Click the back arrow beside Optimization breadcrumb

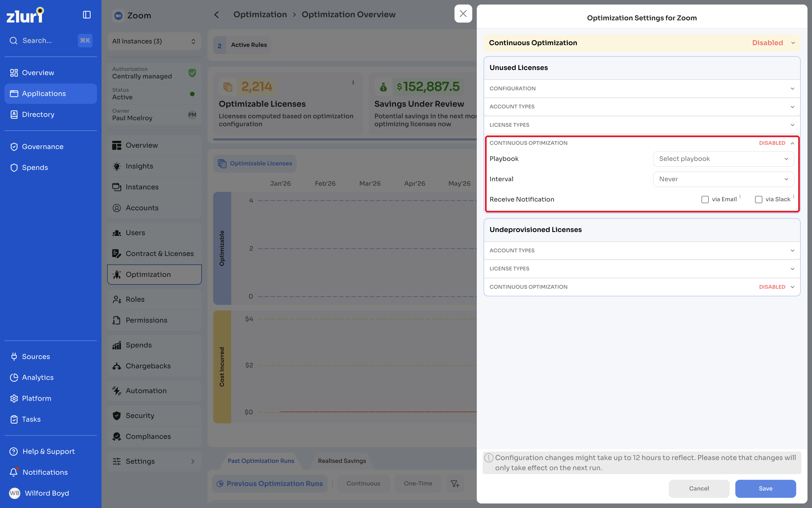(x=217, y=15)
